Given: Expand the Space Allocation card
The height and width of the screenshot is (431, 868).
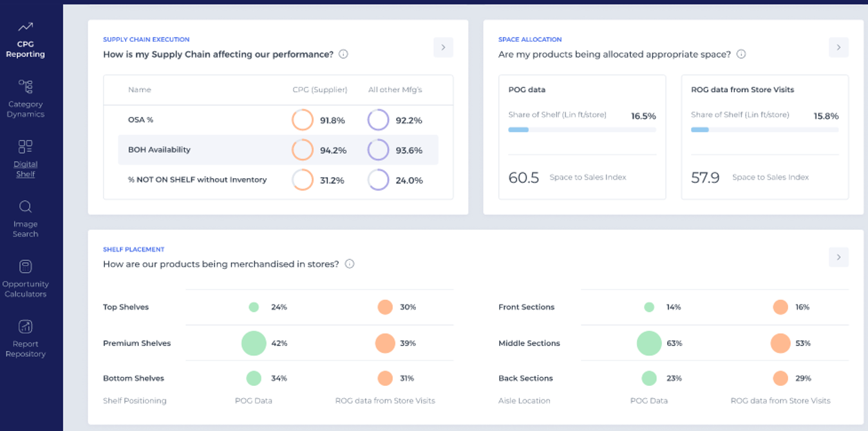Looking at the screenshot, I should click(x=838, y=48).
